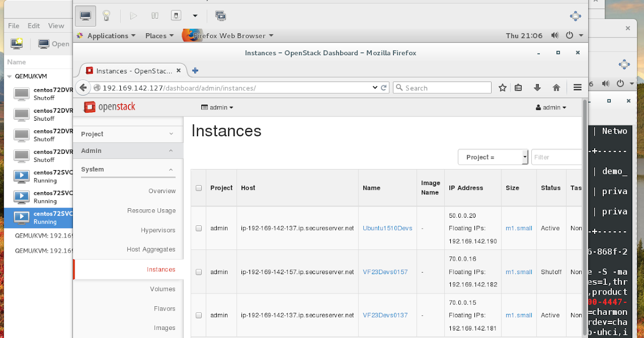Shut down the virtual machine button
This screenshot has width=644, height=338.
(x=176, y=16)
